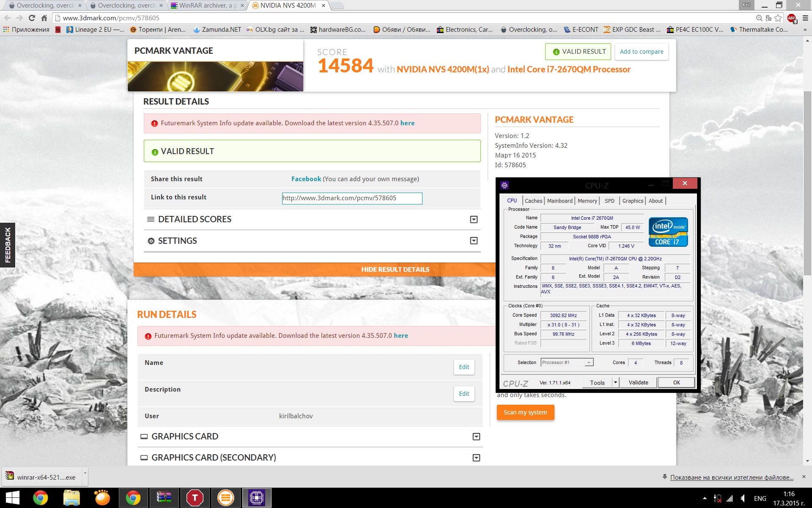Edit the run Name
Viewport: 812px width, 508px height.
pos(464,367)
